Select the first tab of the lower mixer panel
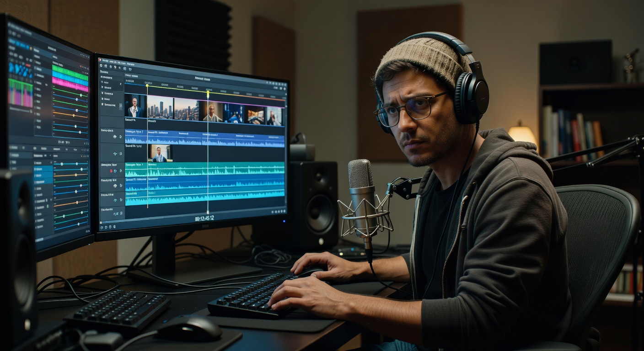Image resolution: width=644 pixels, height=351 pixels. (x=14, y=148)
